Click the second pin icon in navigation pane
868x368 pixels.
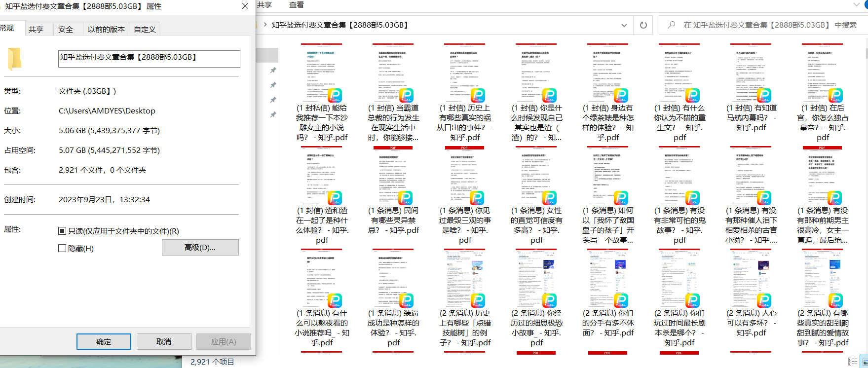pyautogui.click(x=273, y=85)
